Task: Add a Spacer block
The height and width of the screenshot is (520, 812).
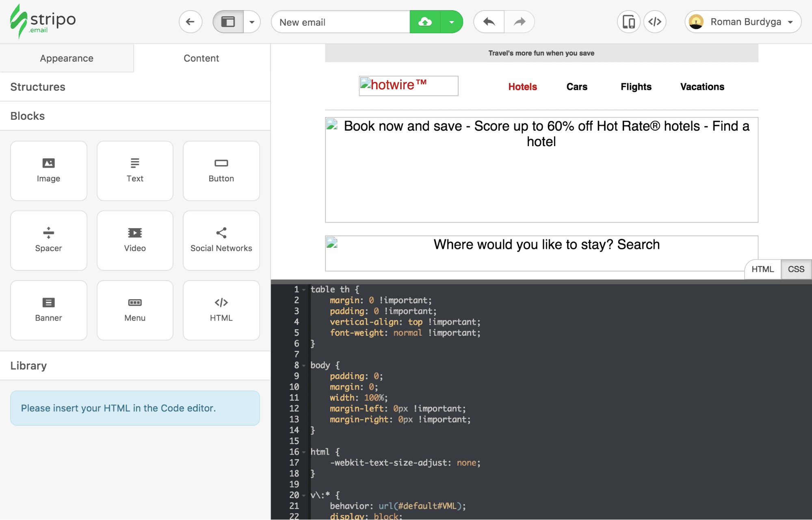Action: point(48,240)
